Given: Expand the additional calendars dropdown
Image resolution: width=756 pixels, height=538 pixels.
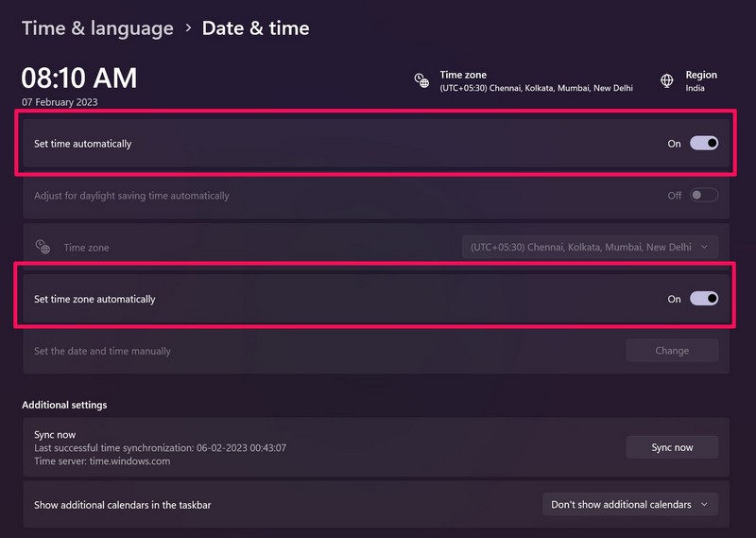Looking at the screenshot, I should tap(630, 505).
